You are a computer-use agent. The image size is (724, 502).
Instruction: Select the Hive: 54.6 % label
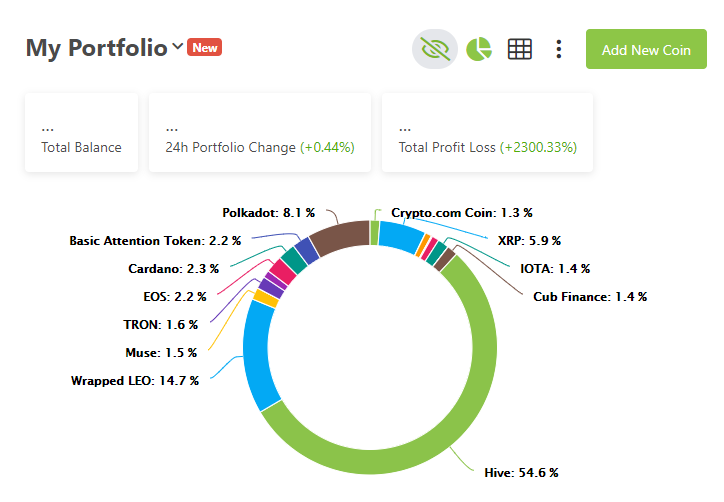click(x=521, y=472)
